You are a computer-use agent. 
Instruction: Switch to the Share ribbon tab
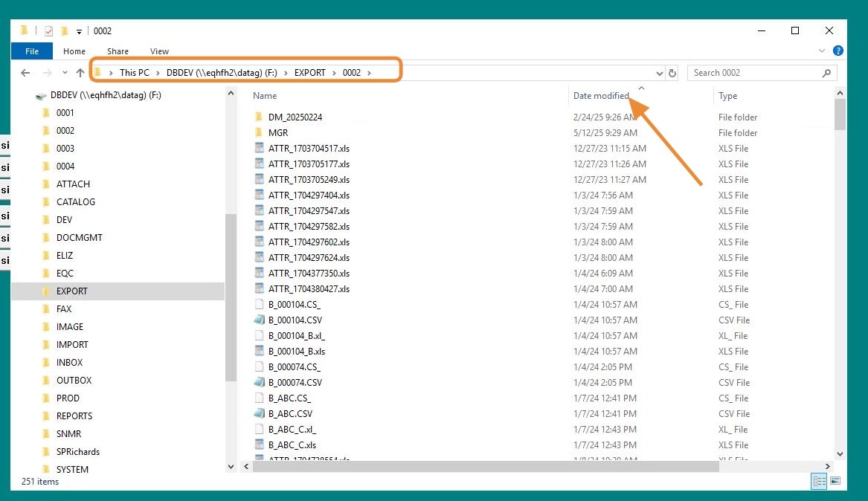coord(118,51)
